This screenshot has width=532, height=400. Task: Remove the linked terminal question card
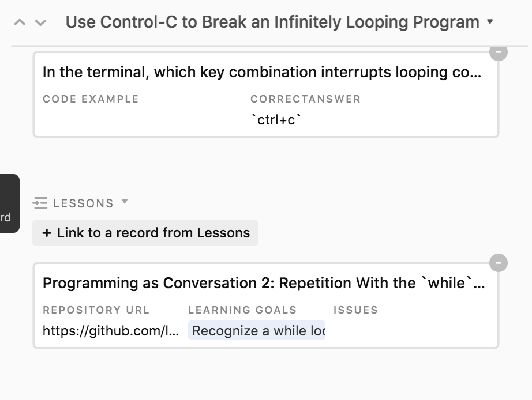coord(499,52)
